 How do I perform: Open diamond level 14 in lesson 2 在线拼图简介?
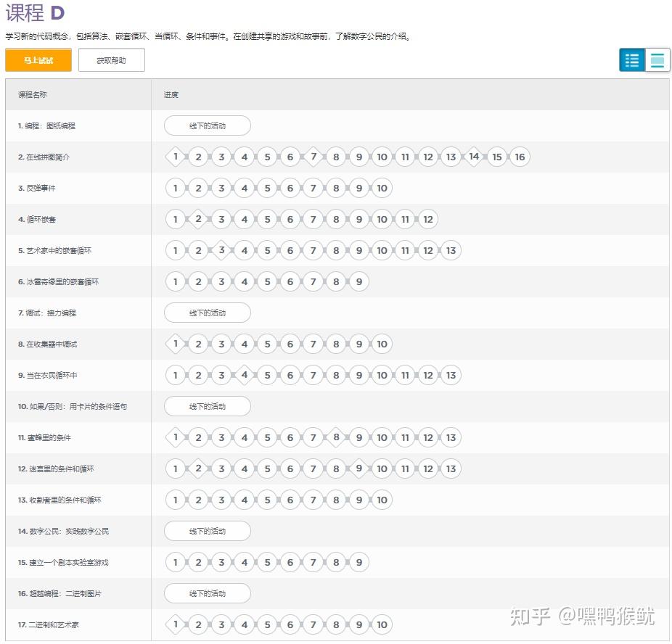[x=474, y=157]
